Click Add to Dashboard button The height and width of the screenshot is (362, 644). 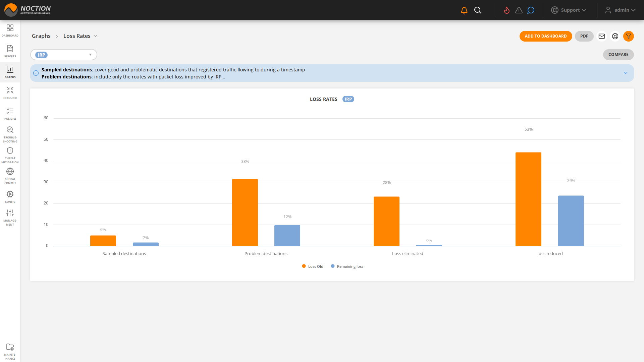coord(546,36)
